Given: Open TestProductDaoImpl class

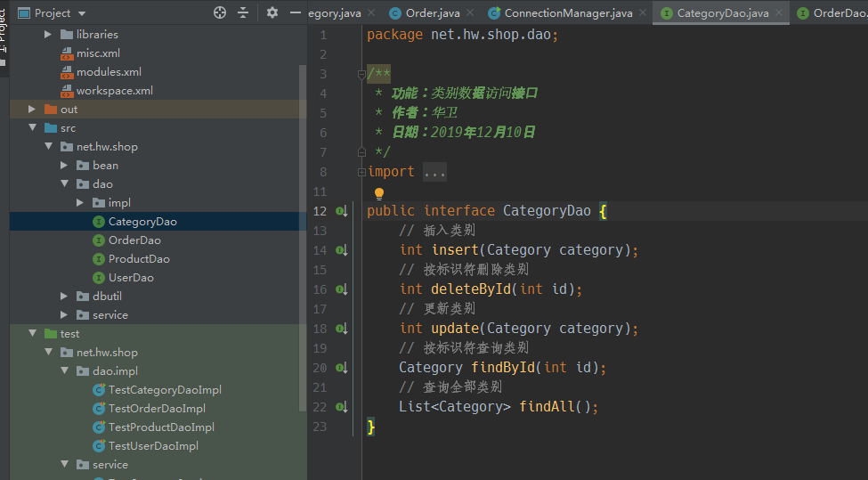Looking at the screenshot, I should pos(161,427).
